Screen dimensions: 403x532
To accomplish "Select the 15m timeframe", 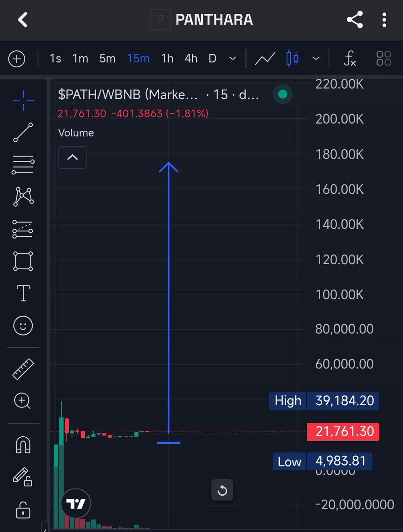I will pos(138,59).
